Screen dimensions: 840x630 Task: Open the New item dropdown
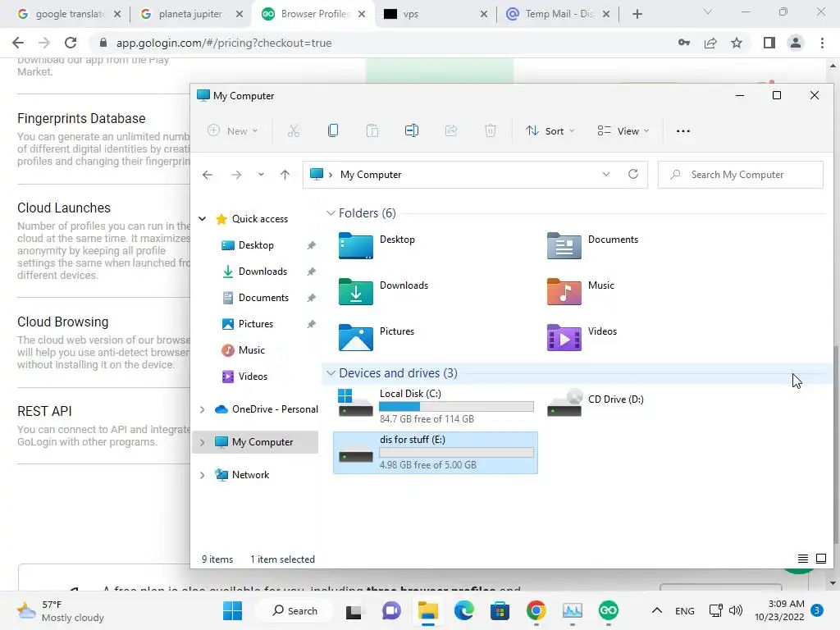tap(233, 130)
